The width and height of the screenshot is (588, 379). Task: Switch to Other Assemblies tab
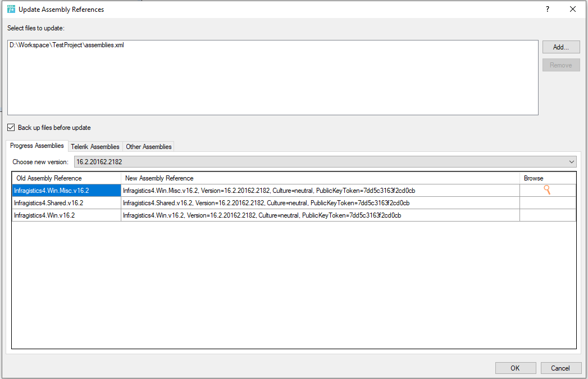pos(149,147)
